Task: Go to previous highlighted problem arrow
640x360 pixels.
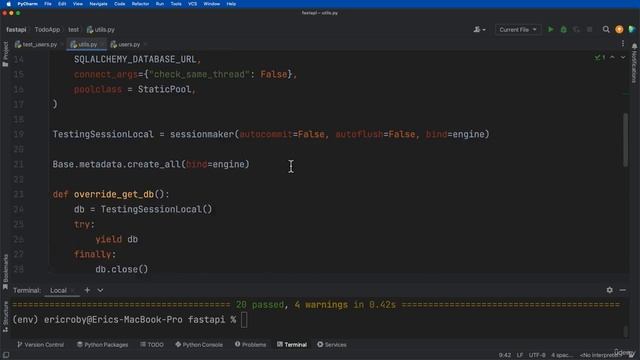Action: click(x=612, y=58)
